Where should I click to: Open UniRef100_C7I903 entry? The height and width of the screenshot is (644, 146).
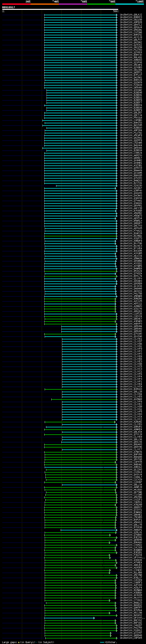[131, 600]
